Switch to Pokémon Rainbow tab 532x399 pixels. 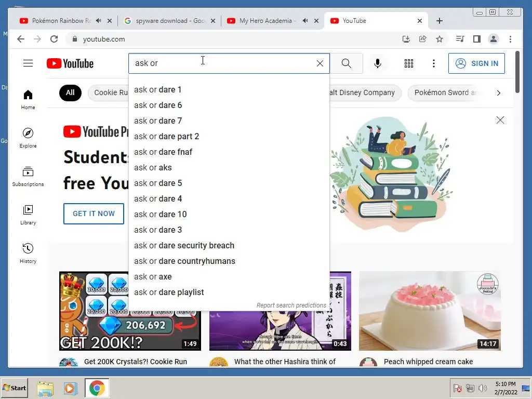click(x=60, y=21)
